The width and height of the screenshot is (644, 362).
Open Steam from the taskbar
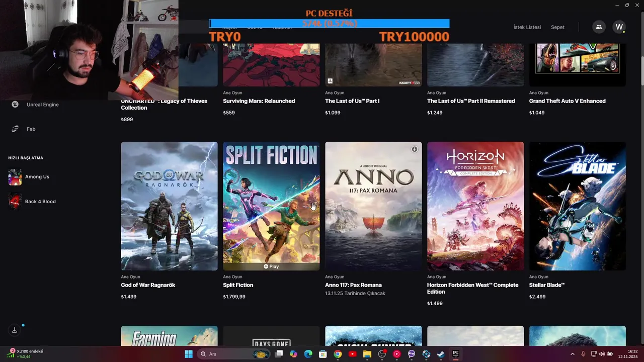[441, 354]
